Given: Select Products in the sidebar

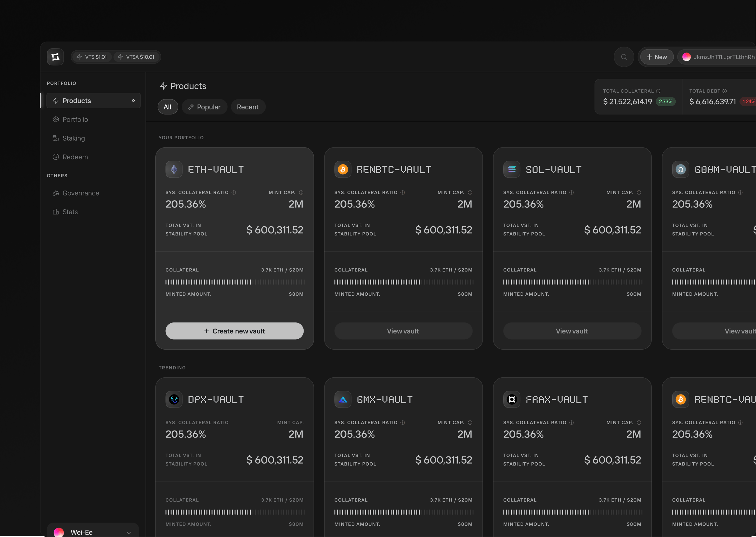Looking at the screenshot, I should pos(93,101).
